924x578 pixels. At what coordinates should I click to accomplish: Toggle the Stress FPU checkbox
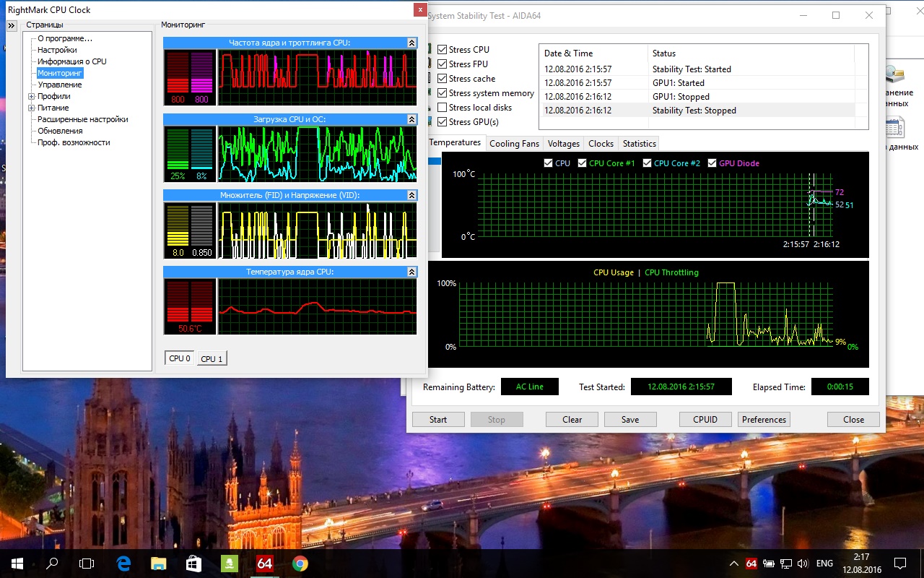(443, 64)
